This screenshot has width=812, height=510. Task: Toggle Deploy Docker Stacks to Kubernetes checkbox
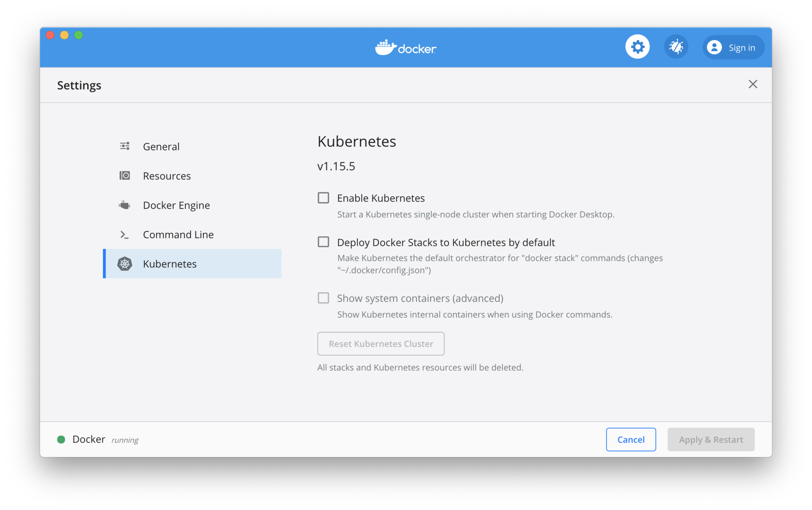click(x=324, y=242)
